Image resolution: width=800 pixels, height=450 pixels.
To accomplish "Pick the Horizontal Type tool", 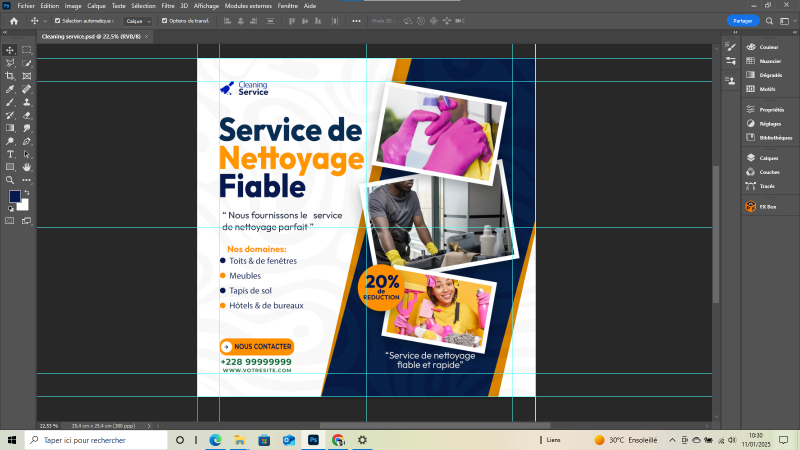I will (x=10, y=154).
